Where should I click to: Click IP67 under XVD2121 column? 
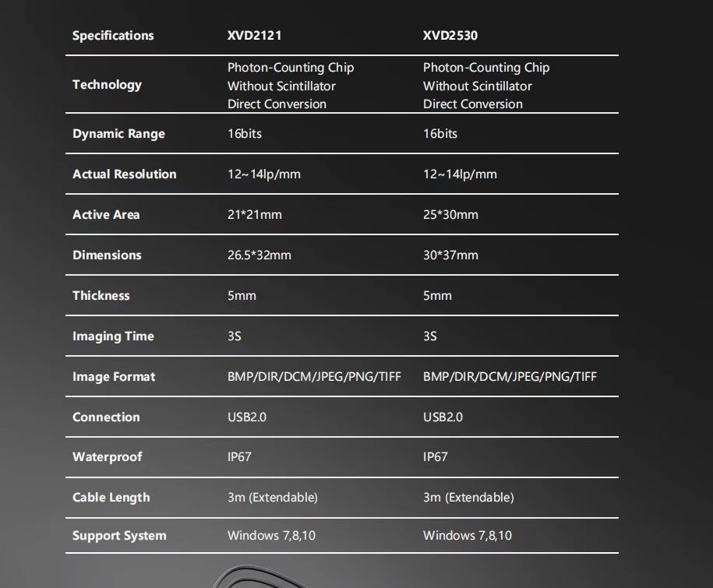(x=239, y=456)
